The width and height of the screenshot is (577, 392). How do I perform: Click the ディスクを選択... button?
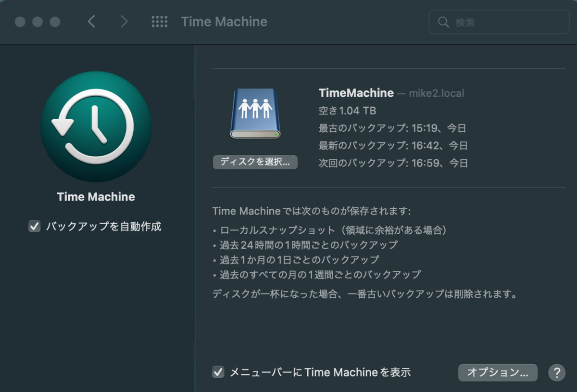coord(255,162)
